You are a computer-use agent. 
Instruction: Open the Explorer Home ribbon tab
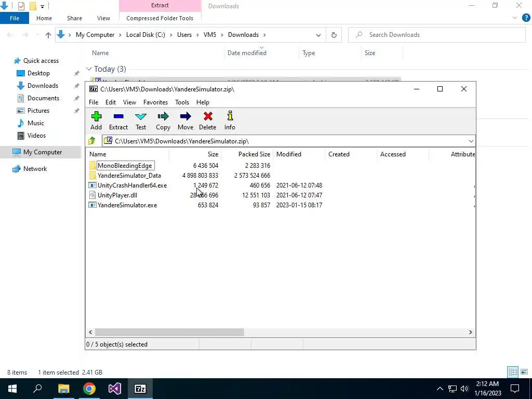44,18
